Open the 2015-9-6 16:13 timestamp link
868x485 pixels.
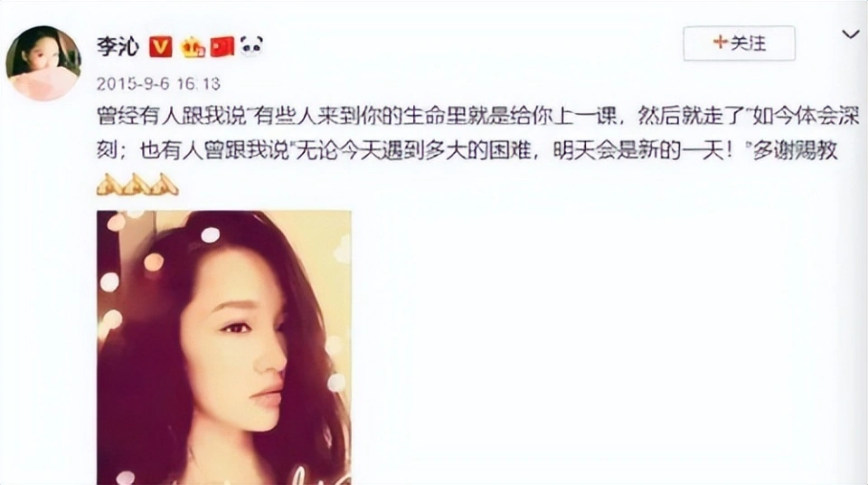[x=158, y=83]
